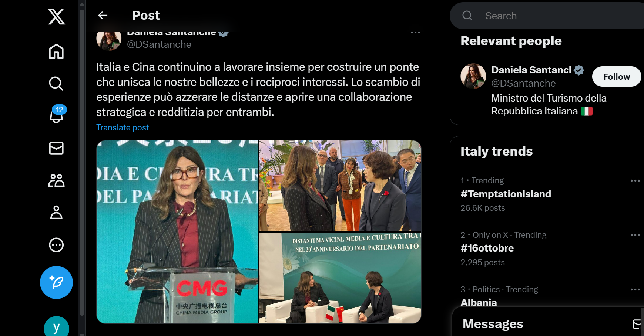Open more options for Politics Trending item

tap(635, 289)
